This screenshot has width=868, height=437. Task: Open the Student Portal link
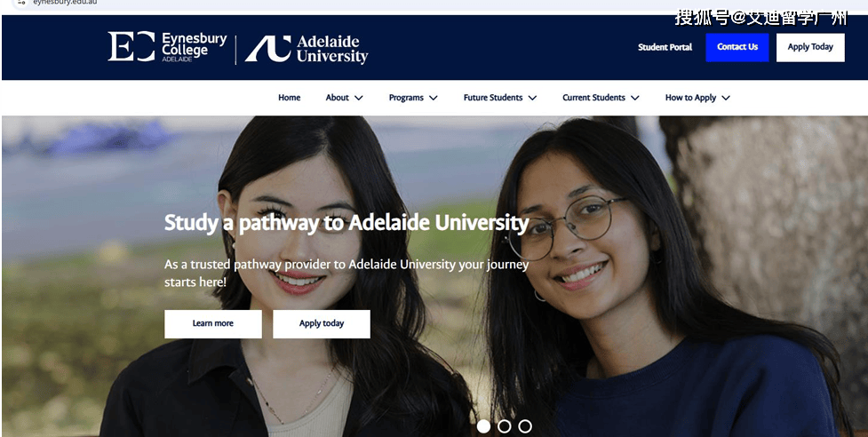(665, 48)
